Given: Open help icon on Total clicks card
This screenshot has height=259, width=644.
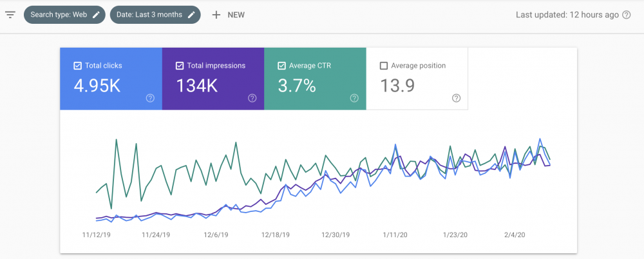Looking at the screenshot, I should point(150,98).
